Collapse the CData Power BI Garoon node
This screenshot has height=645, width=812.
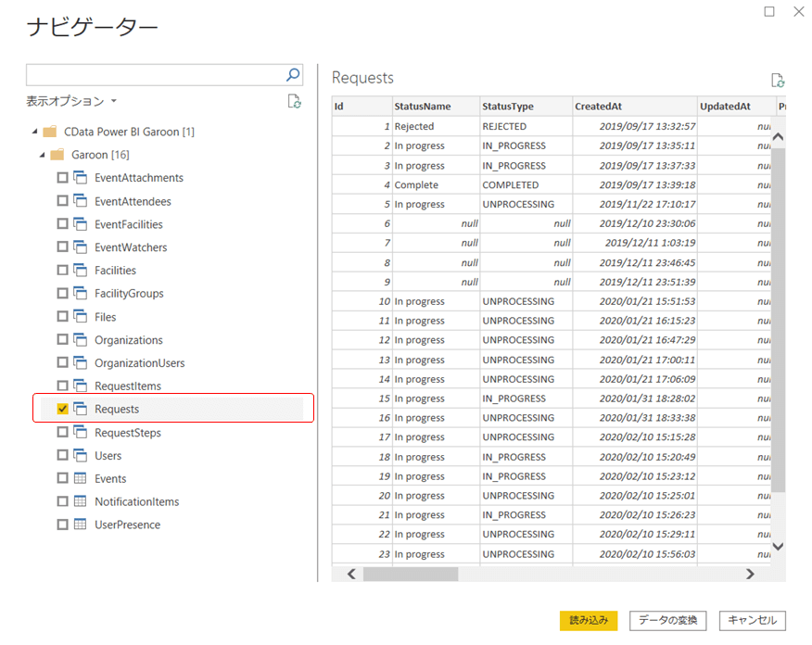tap(34, 132)
